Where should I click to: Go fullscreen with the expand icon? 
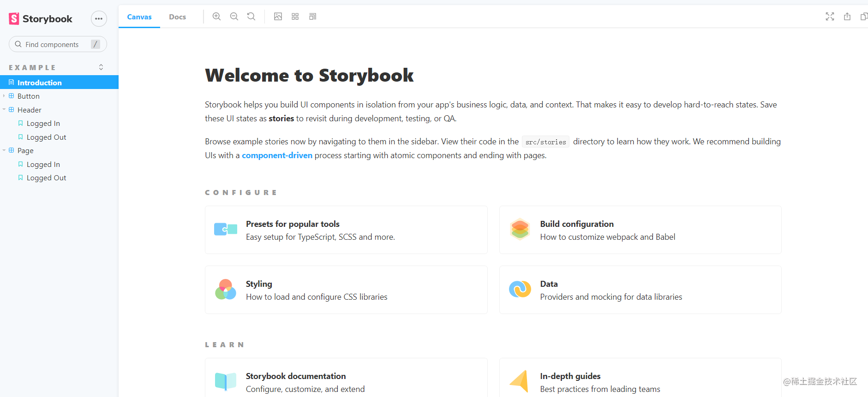tap(830, 17)
